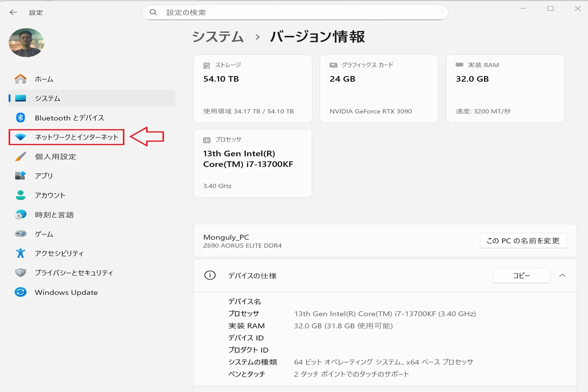Viewport: 588px width, 392px height.
Task: Click the Accounts person icon
Action: [21, 195]
